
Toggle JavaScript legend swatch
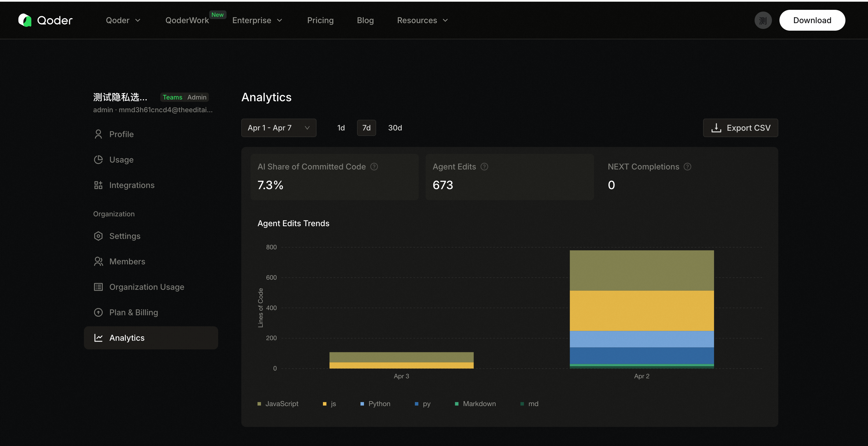coord(259,404)
